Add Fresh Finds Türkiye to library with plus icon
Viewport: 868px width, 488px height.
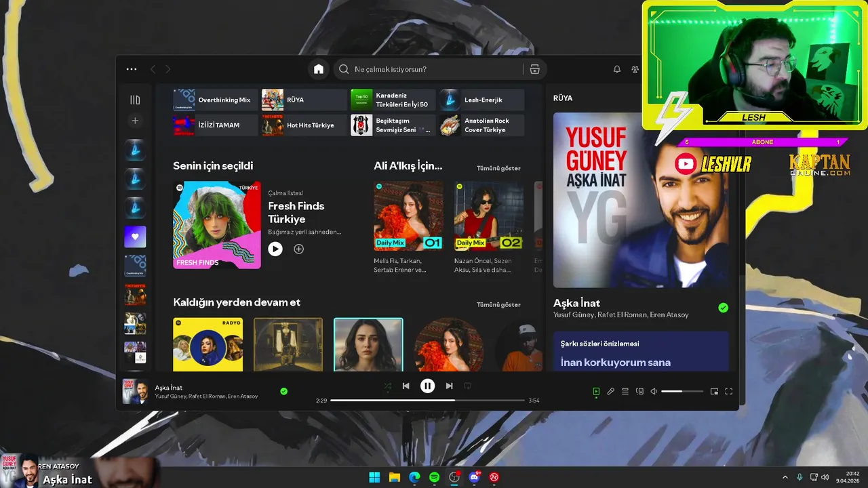tap(298, 249)
